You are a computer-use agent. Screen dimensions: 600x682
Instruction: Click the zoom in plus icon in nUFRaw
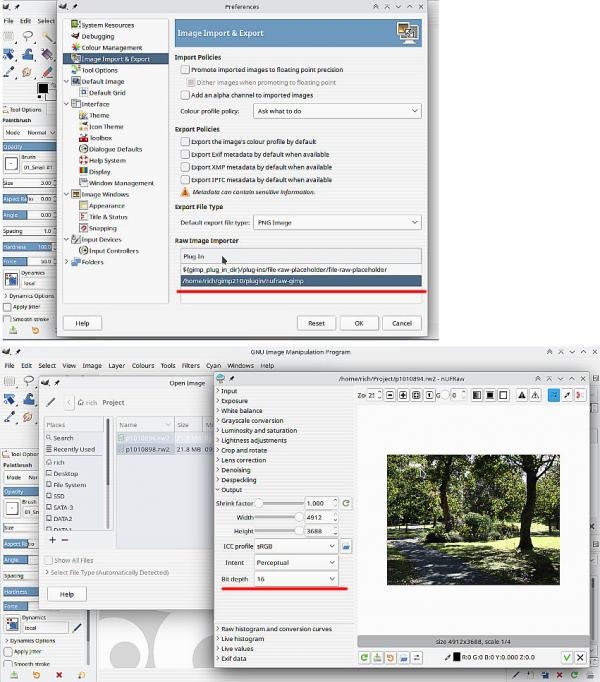click(403, 395)
